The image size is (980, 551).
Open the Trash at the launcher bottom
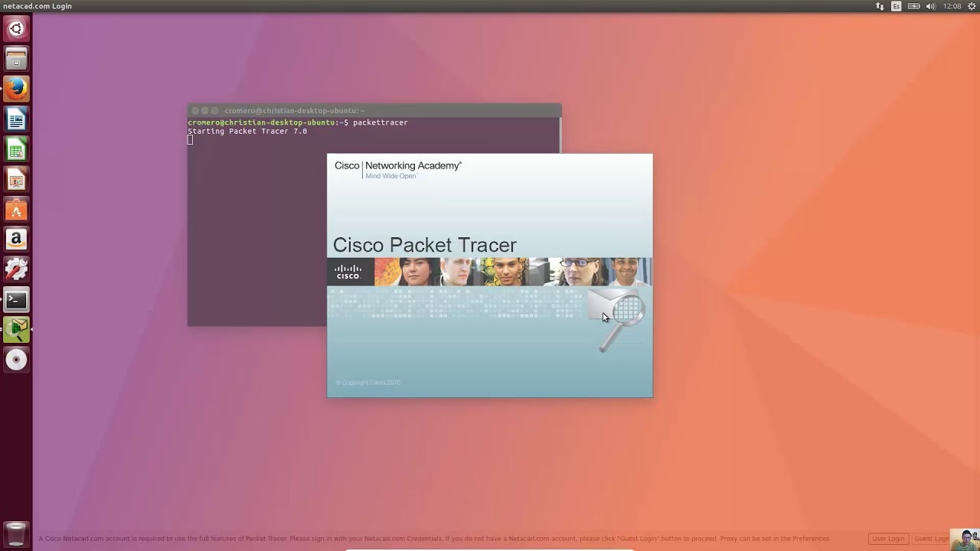tap(16, 533)
